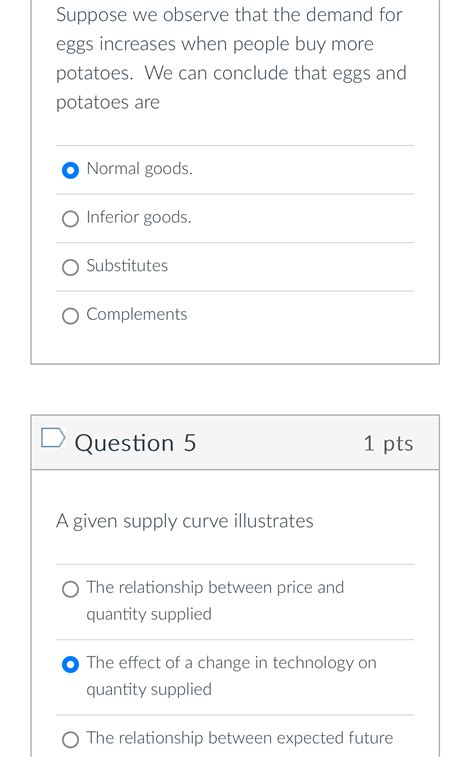The height and width of the screenshot is (773, 474).
Task: Flag Question 5 using the flag icon
Action: pyautogui.click(x=53, y=437)
